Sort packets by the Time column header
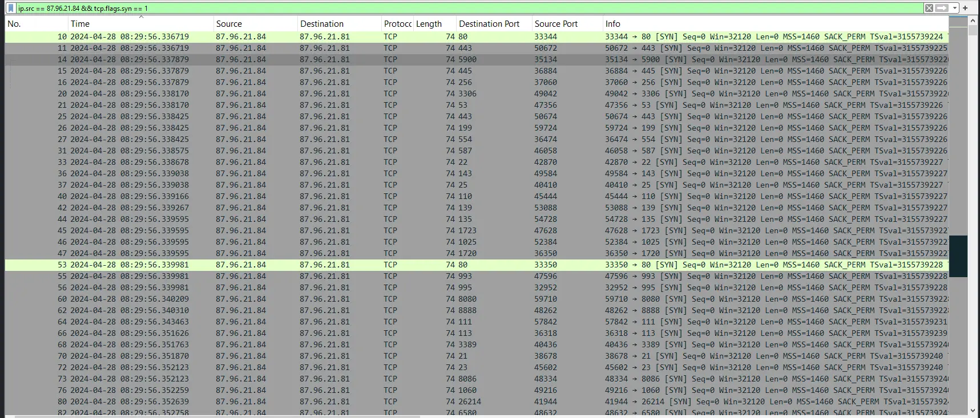Image resolution: width=980 pixels, height=418 pixels. pos(140,24)
